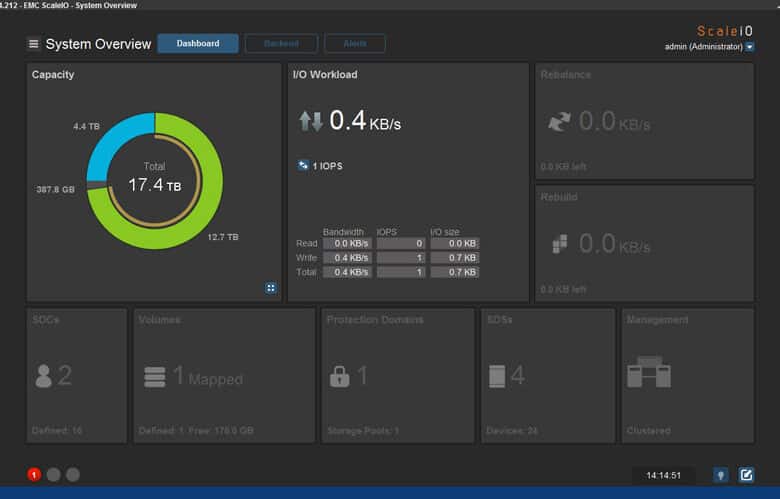780x499 pixels.
Task: Click the 14:14:51 clock display
Action: (x=663, y=476)
